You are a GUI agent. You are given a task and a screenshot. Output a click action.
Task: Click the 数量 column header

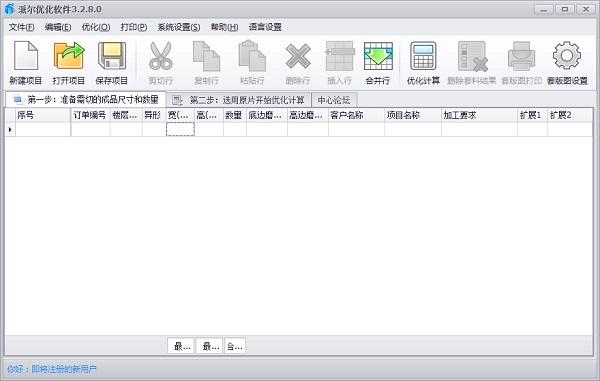click(x=235, y=115)
